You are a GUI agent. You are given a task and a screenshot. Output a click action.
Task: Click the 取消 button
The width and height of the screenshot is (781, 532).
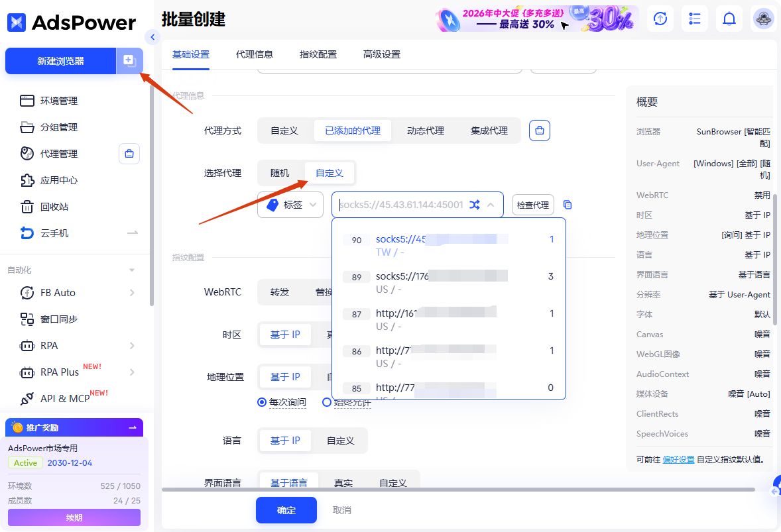point(341,510)
